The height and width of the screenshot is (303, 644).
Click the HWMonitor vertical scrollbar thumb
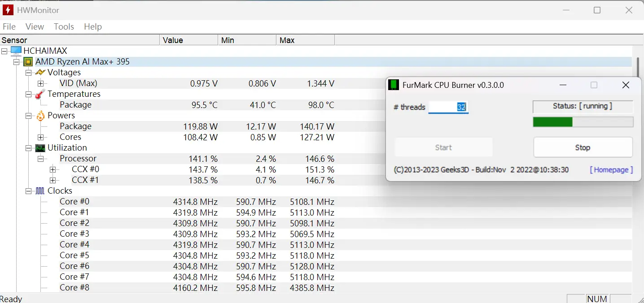[638, 67]
